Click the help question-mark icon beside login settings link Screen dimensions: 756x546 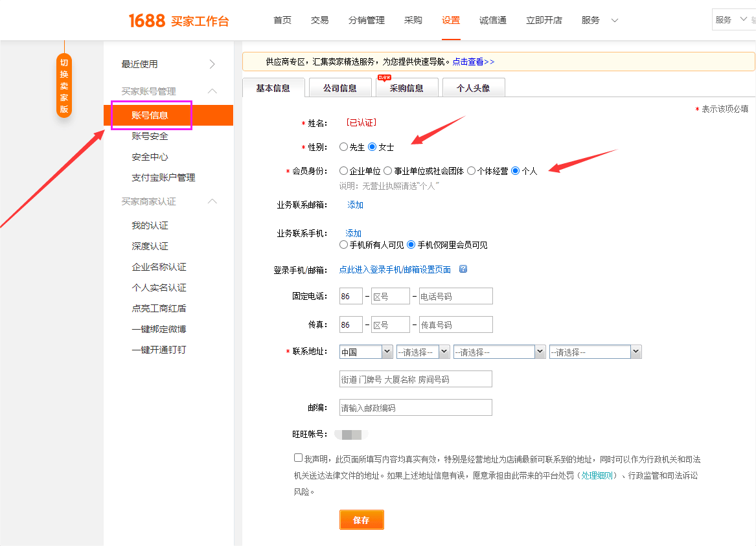click(x=463, y=269)
